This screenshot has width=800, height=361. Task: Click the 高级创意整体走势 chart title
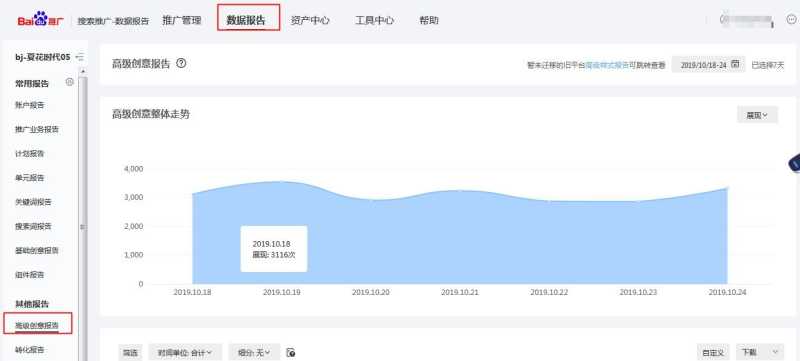151,114
